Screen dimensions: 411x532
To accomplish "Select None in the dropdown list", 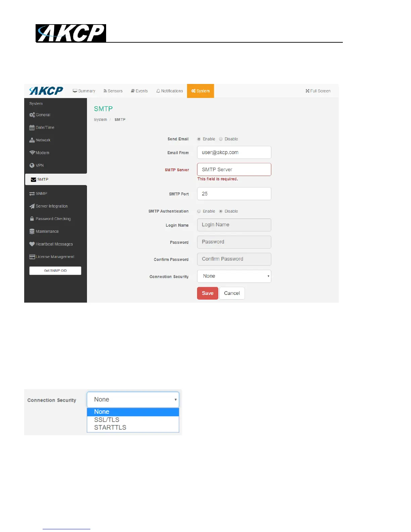I will coord(133,412).
